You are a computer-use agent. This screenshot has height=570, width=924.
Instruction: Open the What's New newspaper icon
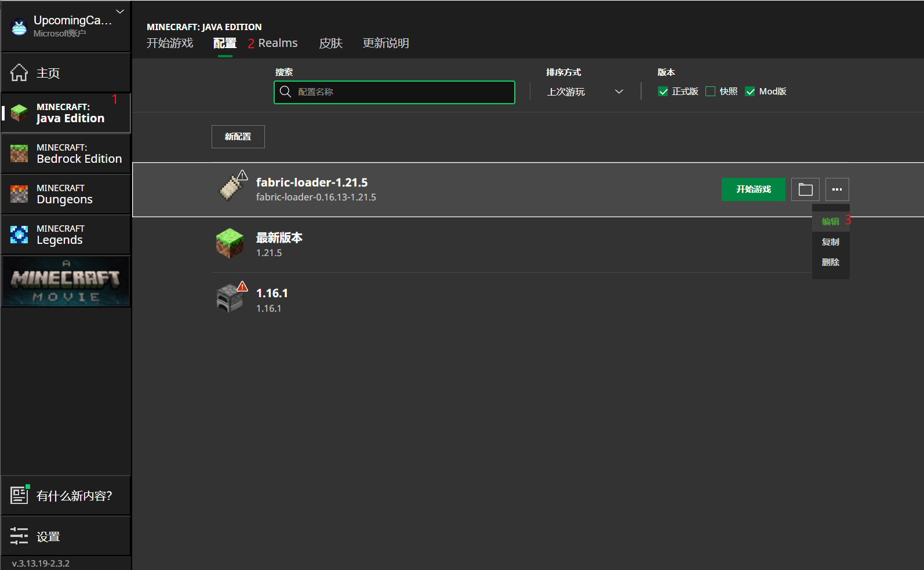click(x=19, y=495)
